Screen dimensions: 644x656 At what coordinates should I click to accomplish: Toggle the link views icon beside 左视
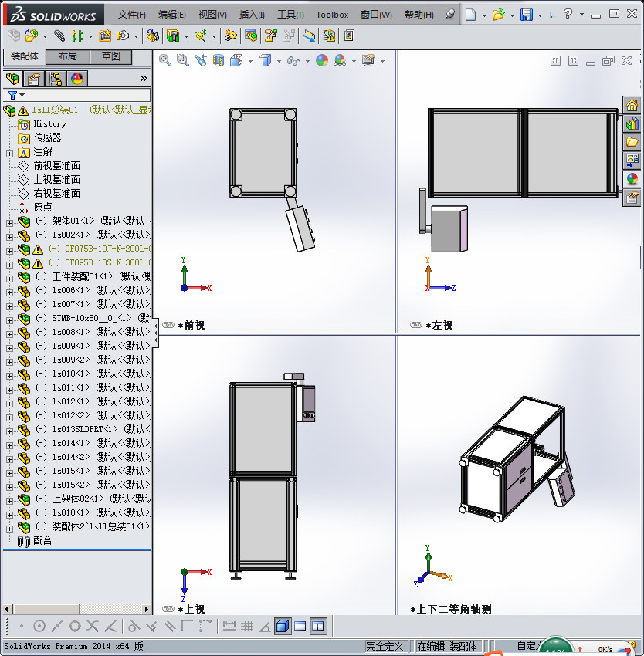[416, 325]
